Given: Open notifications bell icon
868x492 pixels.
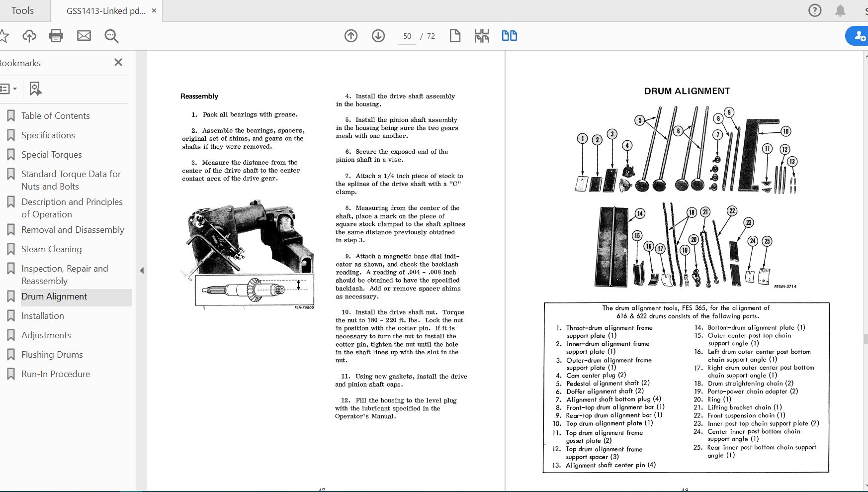Looking at the screenshot, I should pos(840,10).
